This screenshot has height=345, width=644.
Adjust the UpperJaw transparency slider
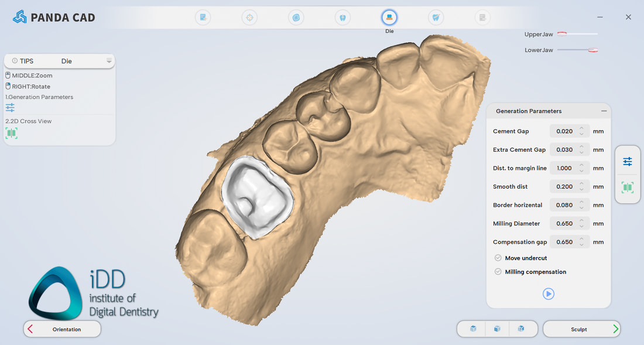[x=562, y=35]
